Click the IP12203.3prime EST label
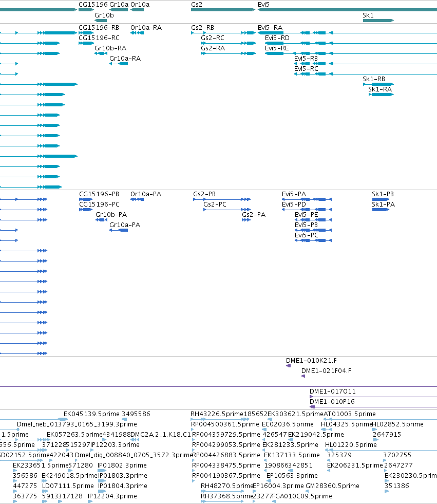This screenshot has width=437, height=504. tap(115, 445)
